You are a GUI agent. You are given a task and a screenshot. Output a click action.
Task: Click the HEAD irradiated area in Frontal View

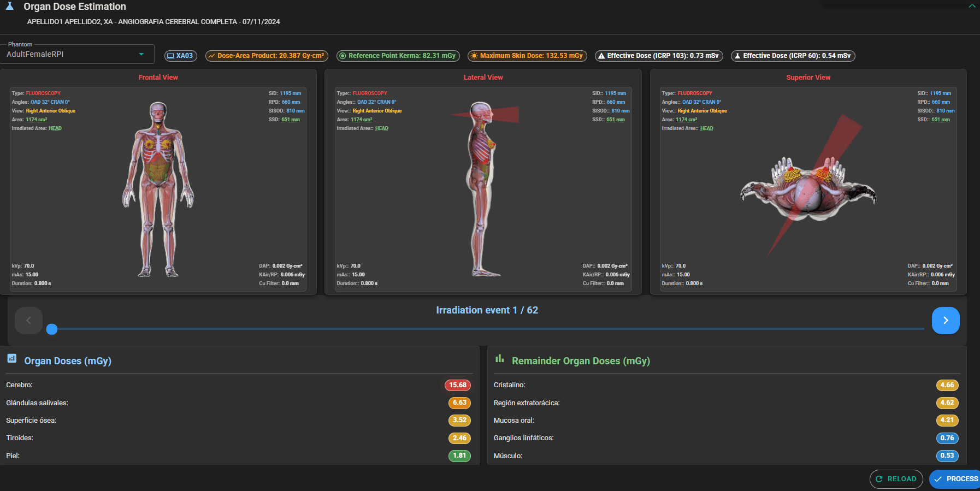[55, 128]
